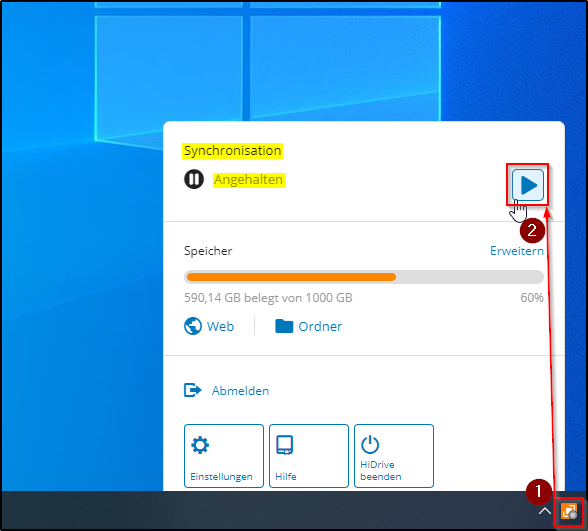Sign out with the Abmelden link
The width and height of the screenshot is (588, 531).
coord(240,391)
